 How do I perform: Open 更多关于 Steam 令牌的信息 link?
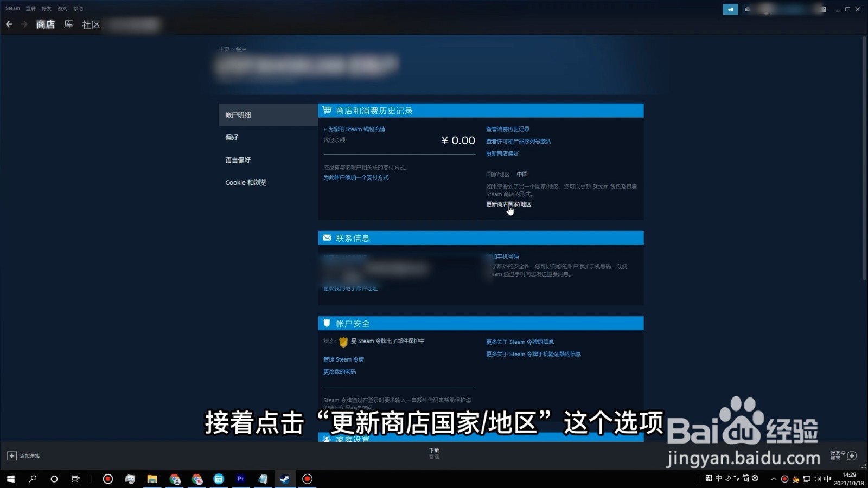click(x=520, y=342)
